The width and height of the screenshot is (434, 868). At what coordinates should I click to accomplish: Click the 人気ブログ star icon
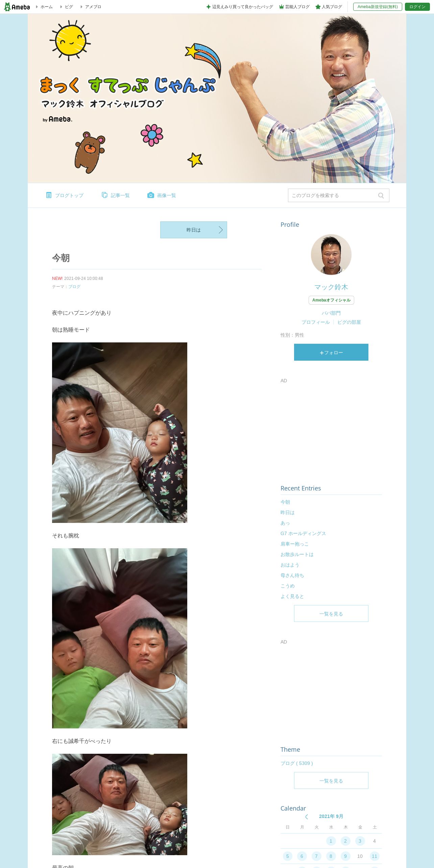click(318, 7)
